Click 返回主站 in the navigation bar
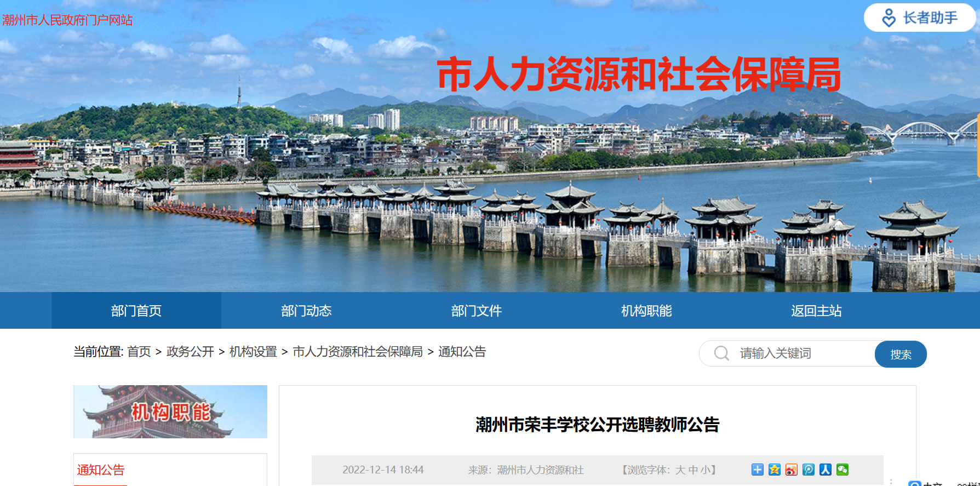 pyautogui.click(x=816, y=311)
